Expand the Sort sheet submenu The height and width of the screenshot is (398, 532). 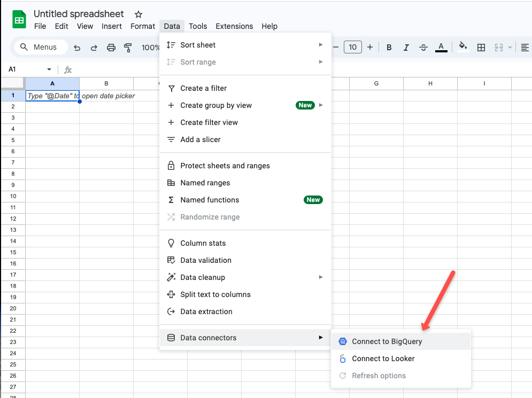click(245, 45)
